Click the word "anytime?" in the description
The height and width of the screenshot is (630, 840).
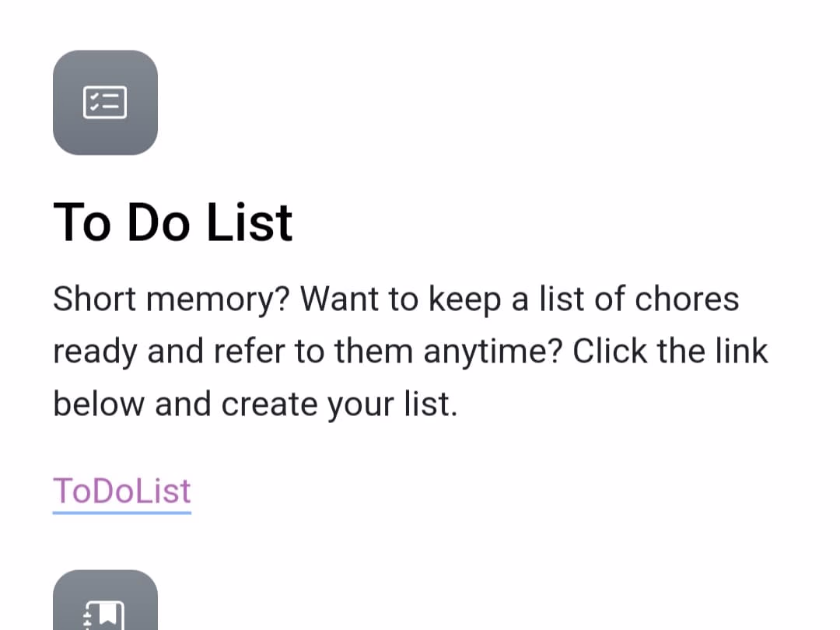click(492, 353)
